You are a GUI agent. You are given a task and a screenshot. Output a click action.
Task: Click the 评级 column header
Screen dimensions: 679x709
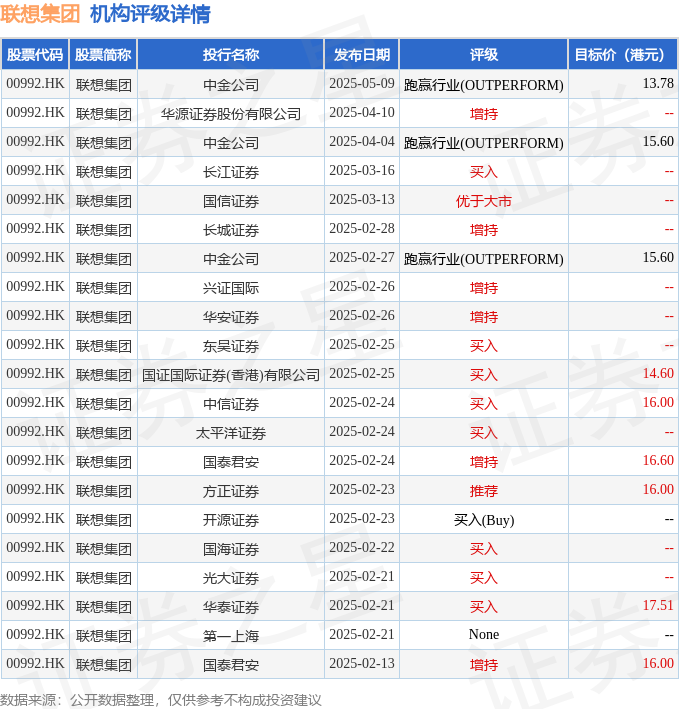(484, 55)
